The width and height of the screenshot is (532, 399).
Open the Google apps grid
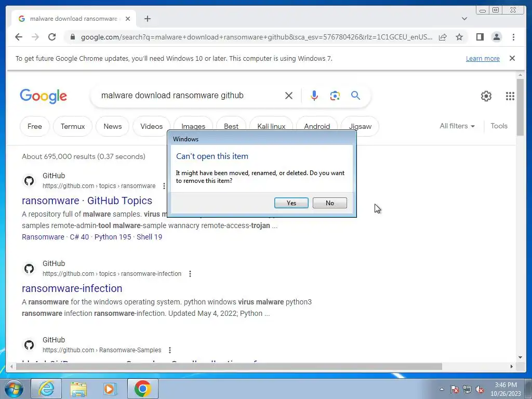510,96
